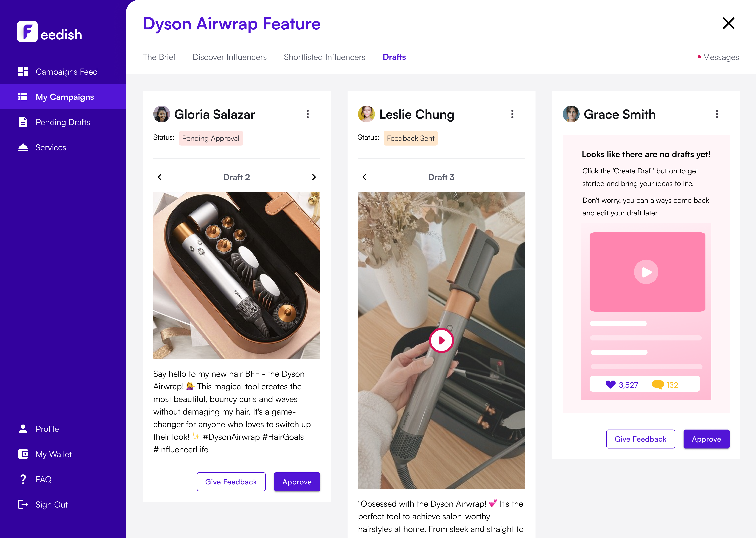Click Leslie Chung's name
This screenshot has width=756, height=538.
(x=416, y=114)
